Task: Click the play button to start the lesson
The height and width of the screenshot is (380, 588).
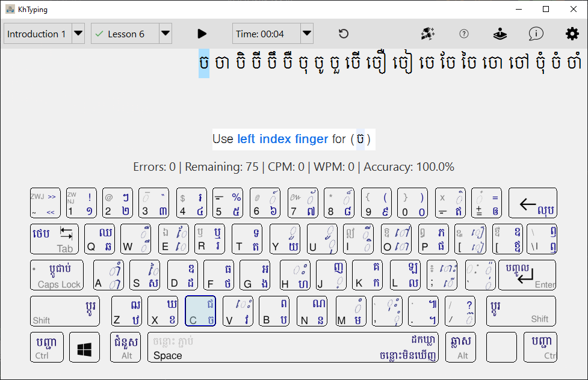Action: click(x=202, y=34)
